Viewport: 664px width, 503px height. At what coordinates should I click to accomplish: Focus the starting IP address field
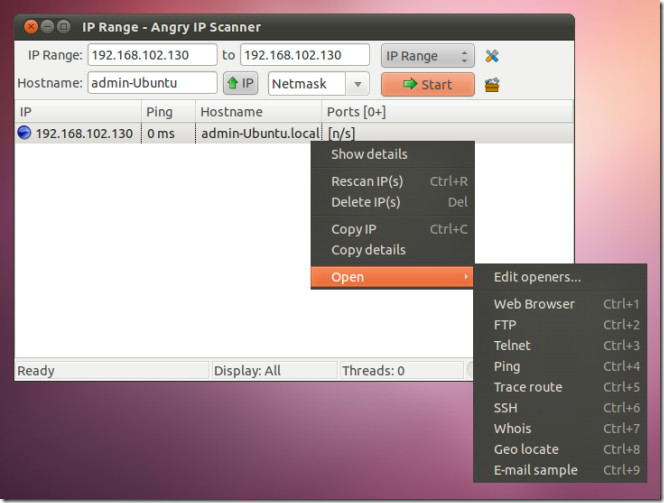tap(152, 55)
